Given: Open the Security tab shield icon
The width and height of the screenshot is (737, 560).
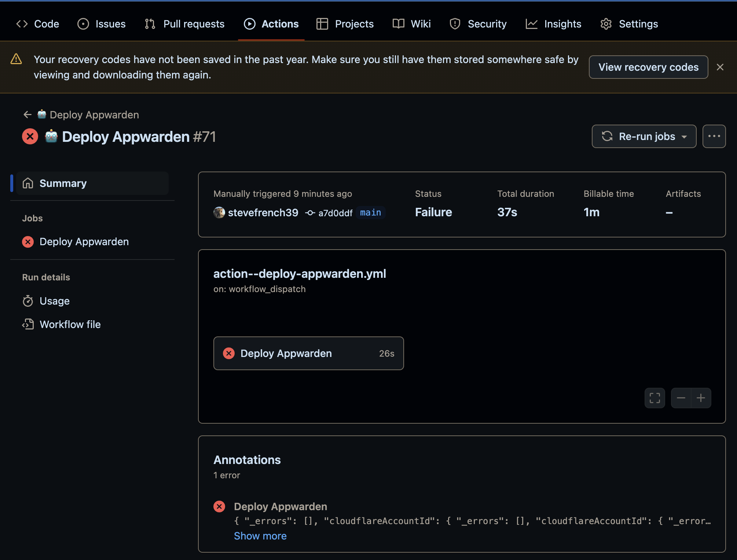Looking at the screenshot, I should (455, 23).
